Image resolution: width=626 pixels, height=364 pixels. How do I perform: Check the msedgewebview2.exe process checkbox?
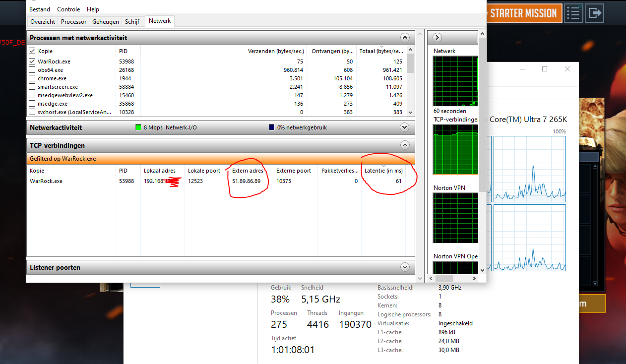(x=32, y=95)
